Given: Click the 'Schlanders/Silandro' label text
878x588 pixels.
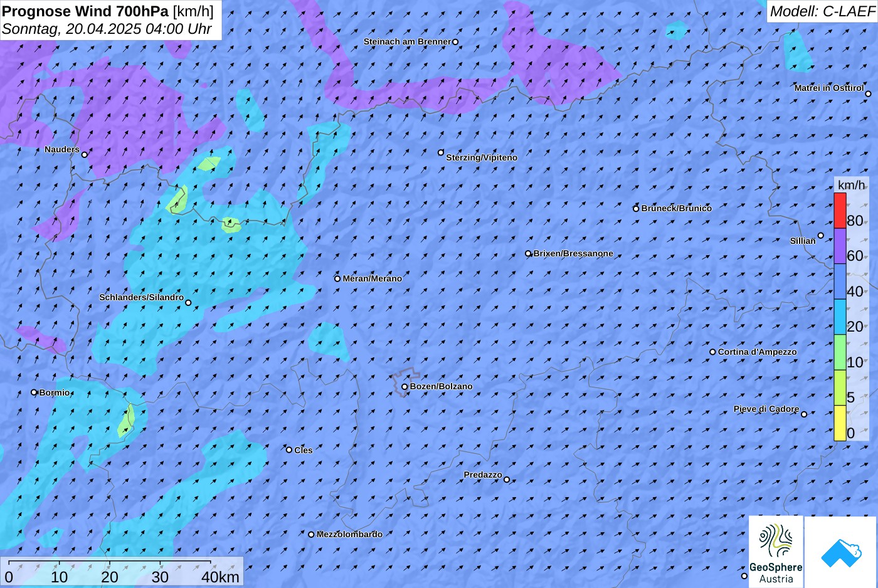Looking at the screenshot, I should pyautogui.click(x=141, y=297).
